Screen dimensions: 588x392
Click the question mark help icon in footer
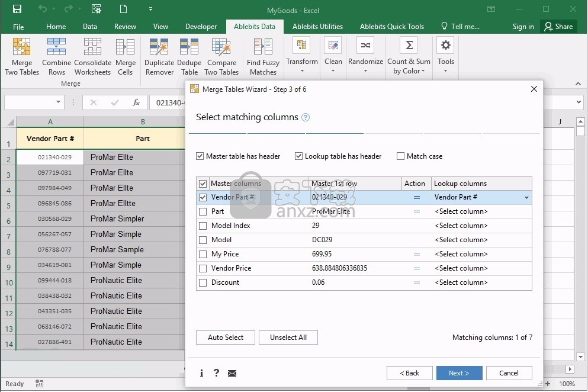[216, 373]
